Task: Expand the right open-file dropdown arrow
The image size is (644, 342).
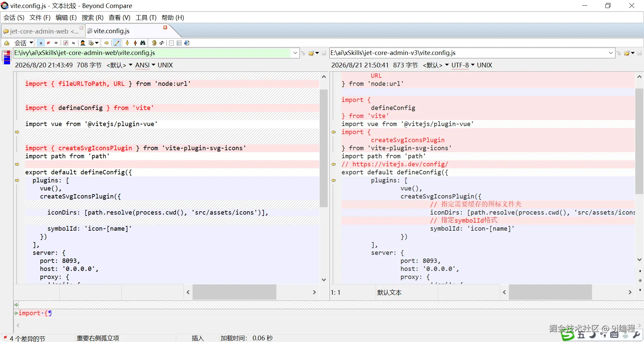Action: point(633,53)
